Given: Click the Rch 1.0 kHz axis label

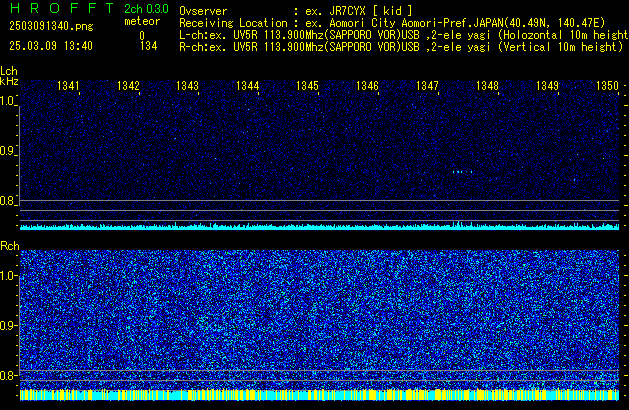Looking at the screenshot, I should 7,276.
